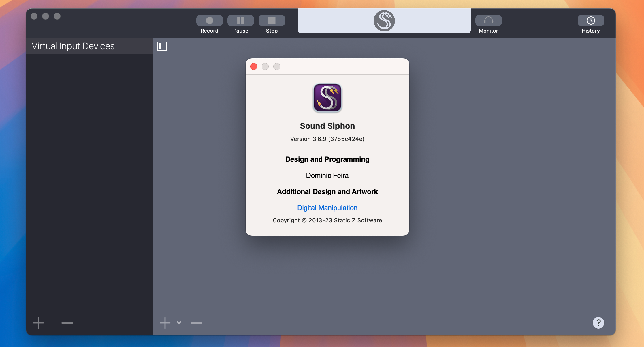Add a source with the plus button
Image resolution: width=644 pixels, height=347 pixels.
(165, 323)
